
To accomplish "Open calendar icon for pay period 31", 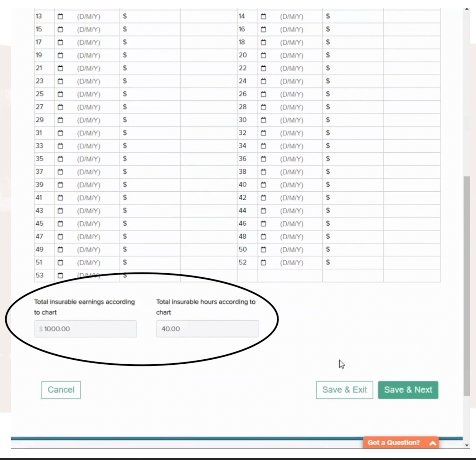I will click(60, 133).
